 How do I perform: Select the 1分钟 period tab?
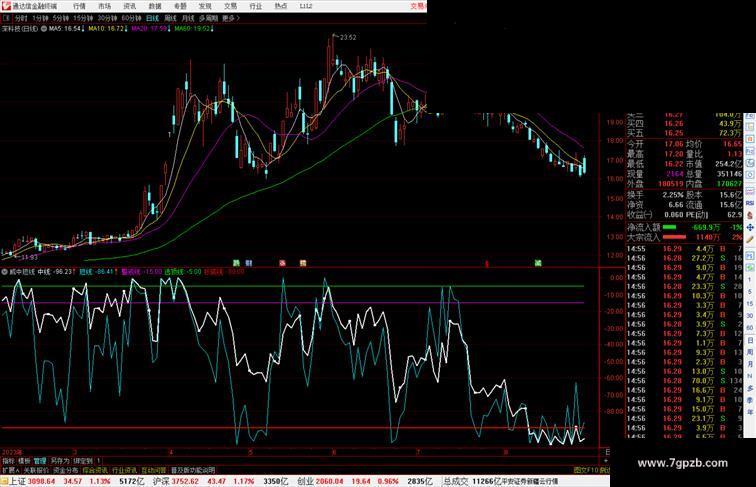click(40, 18)
